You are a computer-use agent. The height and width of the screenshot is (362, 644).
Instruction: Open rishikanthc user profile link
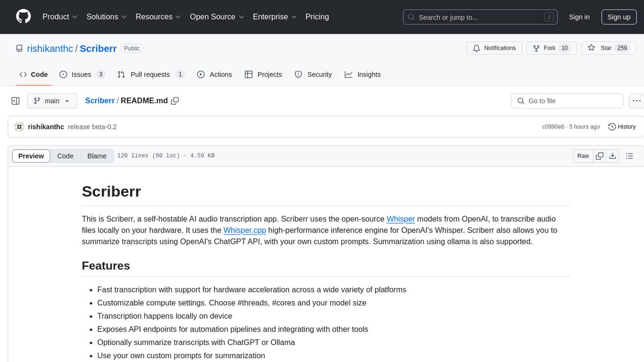click(x=50, y=48)
